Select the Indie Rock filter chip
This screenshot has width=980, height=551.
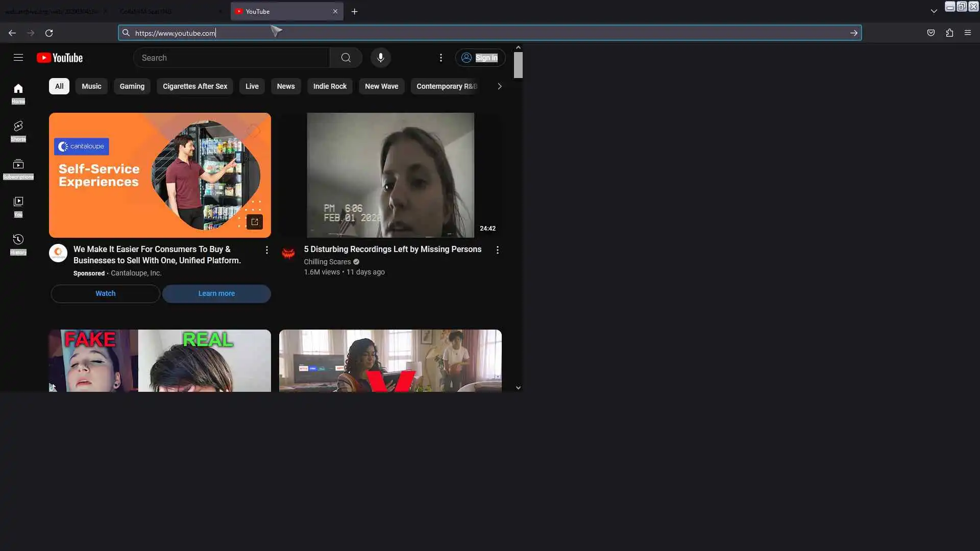click(330, 86)
